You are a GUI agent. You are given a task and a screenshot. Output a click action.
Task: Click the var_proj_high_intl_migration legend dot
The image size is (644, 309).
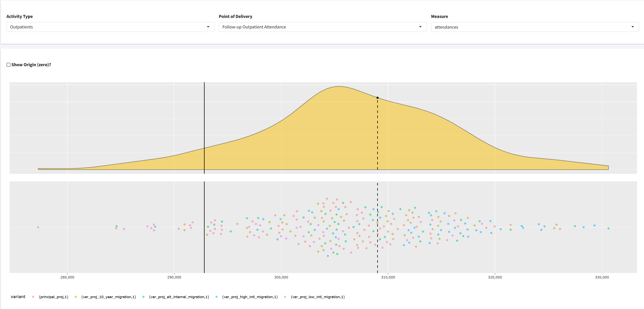coord(216,297)
